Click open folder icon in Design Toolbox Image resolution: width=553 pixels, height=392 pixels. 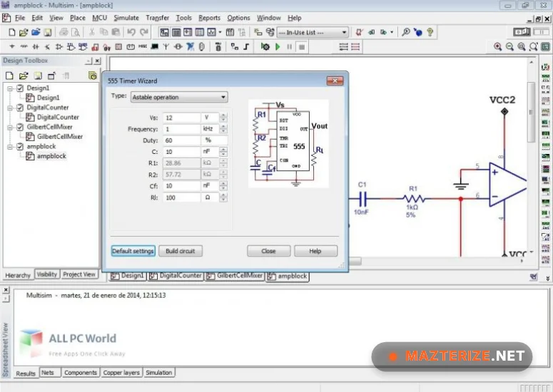24,76
